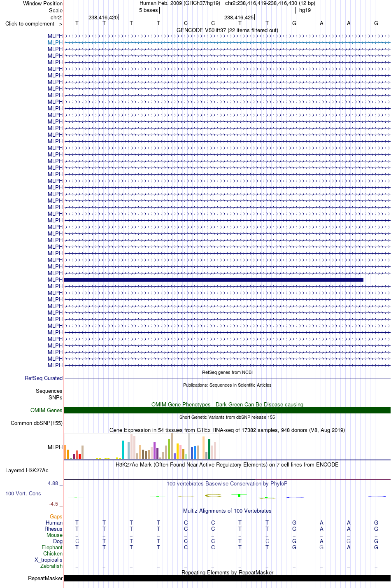
Task: Click the gray G base in Dog row
Action: 349,541
